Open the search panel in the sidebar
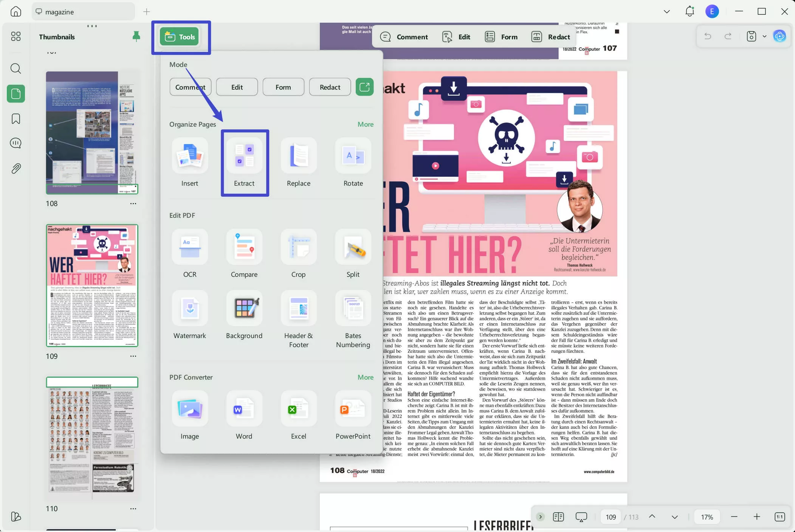The height and width of the screenshot is (532, 795). pos(15,68)
